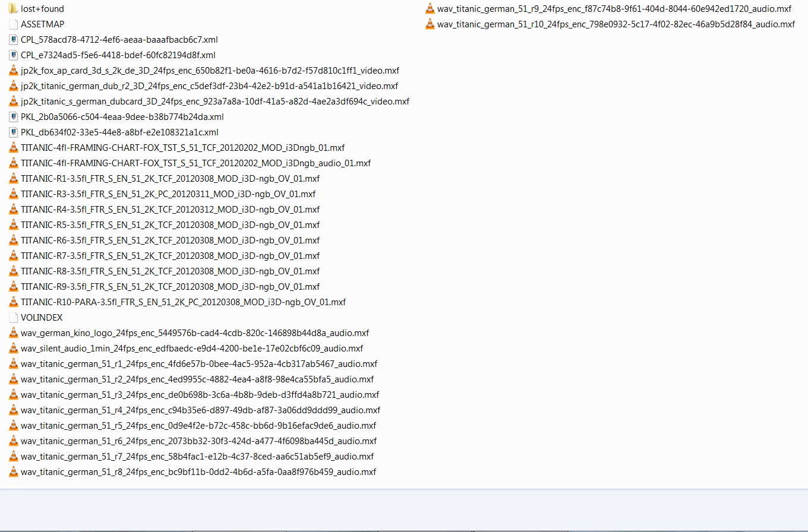The width and height of the screenshot is (808, 532).
Task: Select TITANIC-R10-PARA-3.5fl file name
Action: [183, 302]
